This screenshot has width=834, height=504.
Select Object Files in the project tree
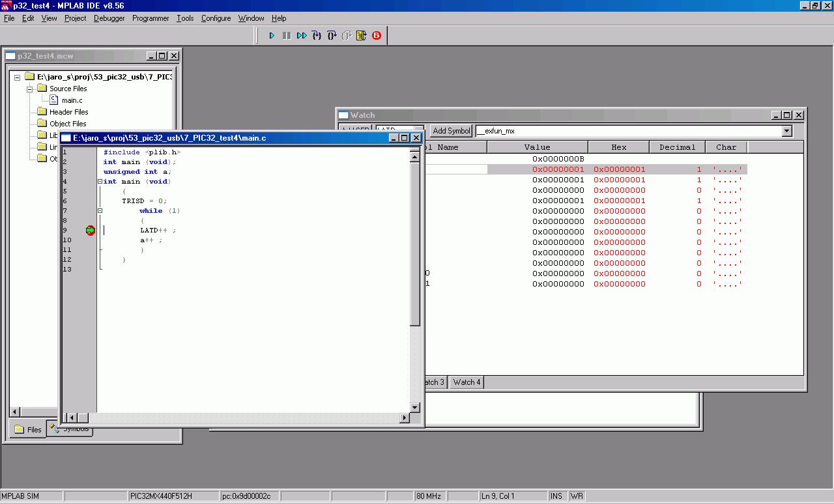click(68, 124)
